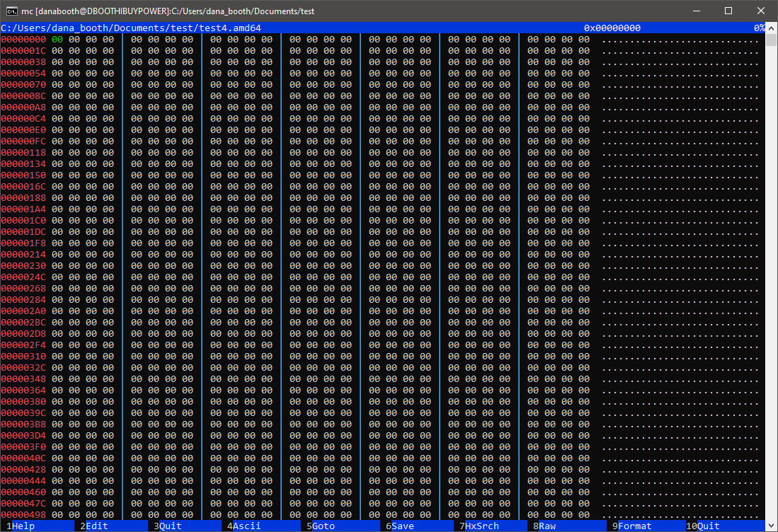Viewport: 778px width, 532px height.
Task: Open Help using the 1Help button
Action: [21, 526]
